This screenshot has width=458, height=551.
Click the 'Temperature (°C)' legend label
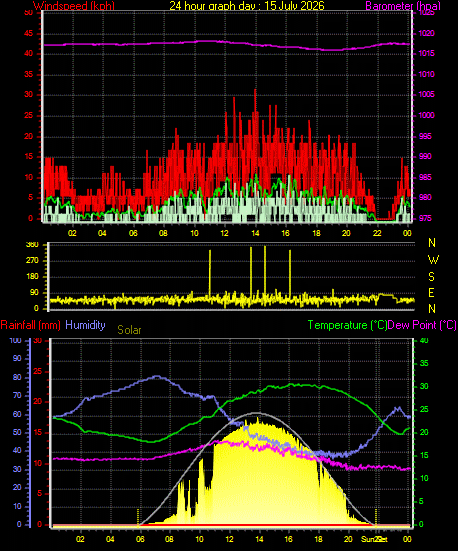[347, 325]
